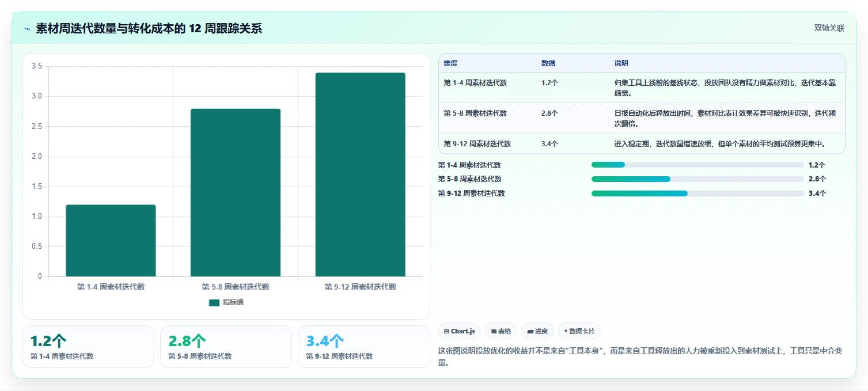Click the 双轴关联 label in header
The width and height of the screenshot is (868, 391).
click(829, 28)
